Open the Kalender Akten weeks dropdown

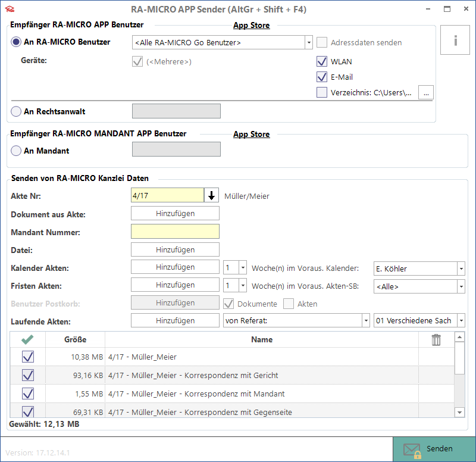(x=243, y=268)
